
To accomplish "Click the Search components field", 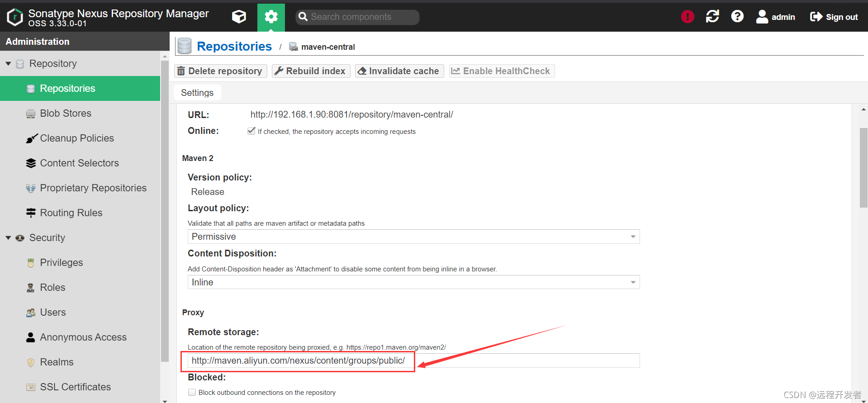I will [357, 17].
